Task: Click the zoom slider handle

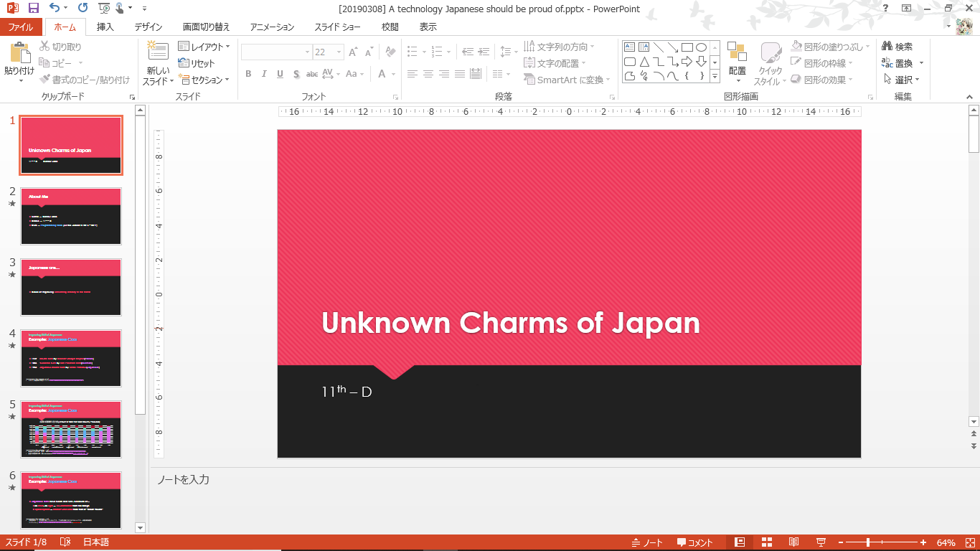Action: click(x=868, y=542)
